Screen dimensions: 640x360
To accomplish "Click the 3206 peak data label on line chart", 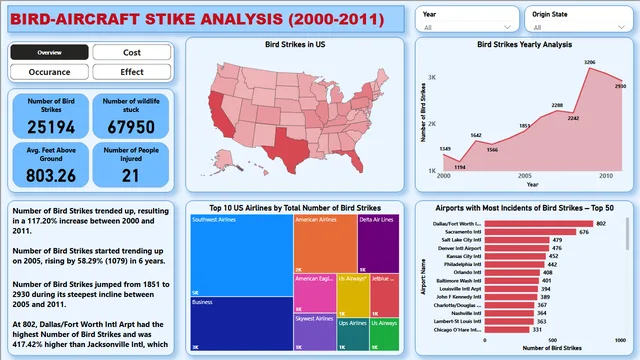I will [x=589, y=62].
